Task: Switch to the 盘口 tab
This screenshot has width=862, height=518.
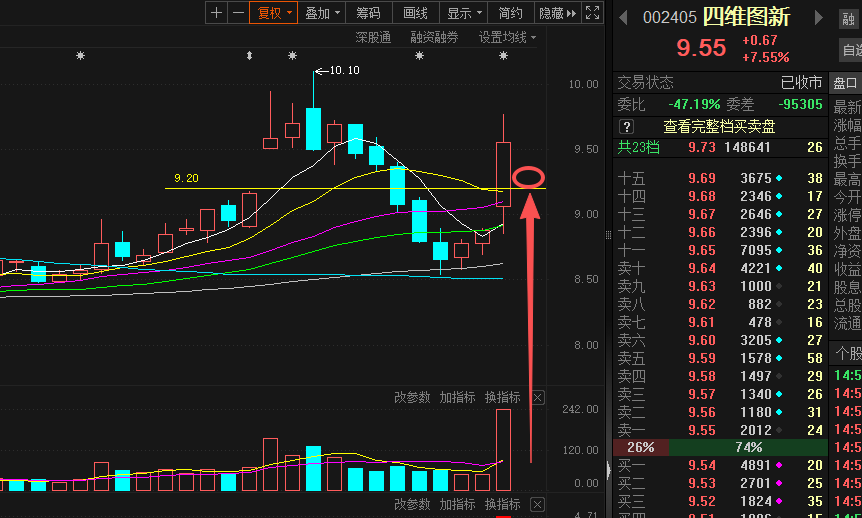Action: click(845, 83)
